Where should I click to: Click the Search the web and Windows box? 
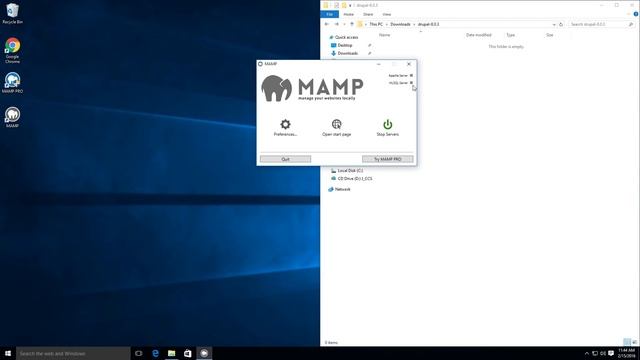click(73, 353)
